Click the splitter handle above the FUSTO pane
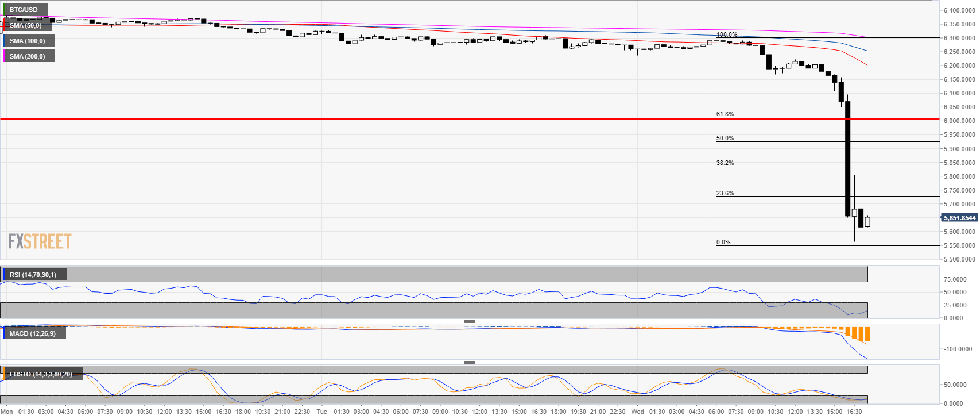This screenshot has width=980, height=419. (469, 362)
